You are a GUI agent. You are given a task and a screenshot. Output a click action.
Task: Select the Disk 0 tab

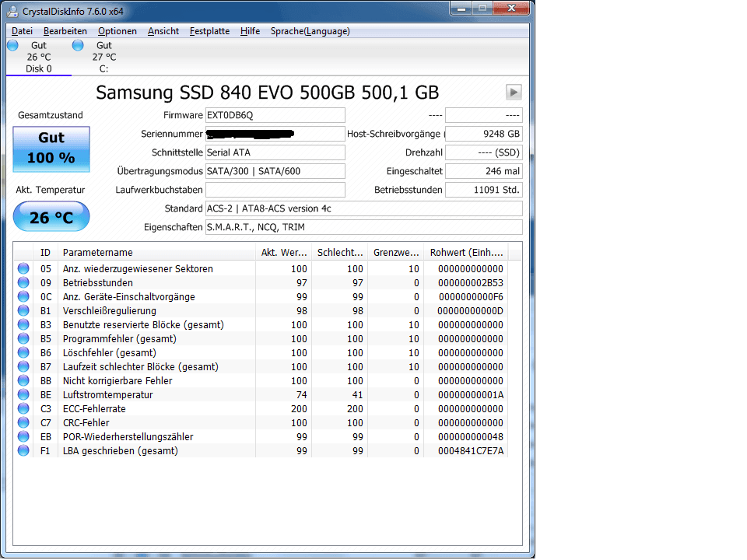[39, 57]
